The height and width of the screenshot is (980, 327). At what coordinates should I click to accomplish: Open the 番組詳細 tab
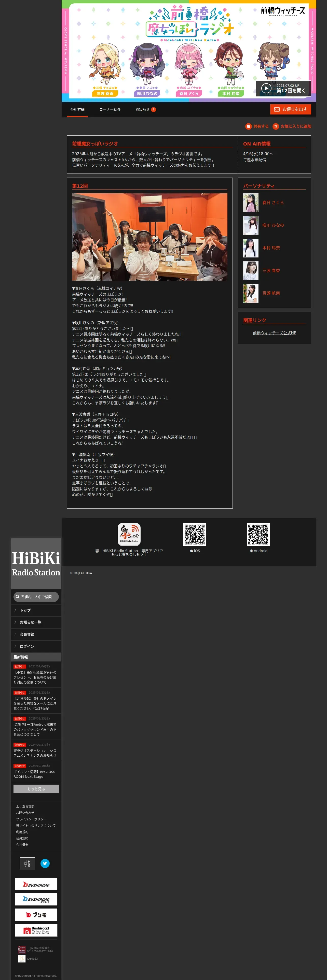pos(77,110)
